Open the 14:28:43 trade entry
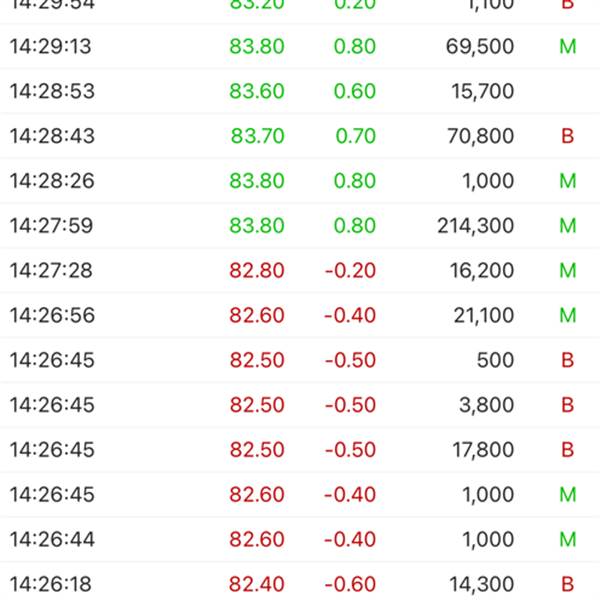This screenshot has width=600, height=600. (x=300, y=136)
